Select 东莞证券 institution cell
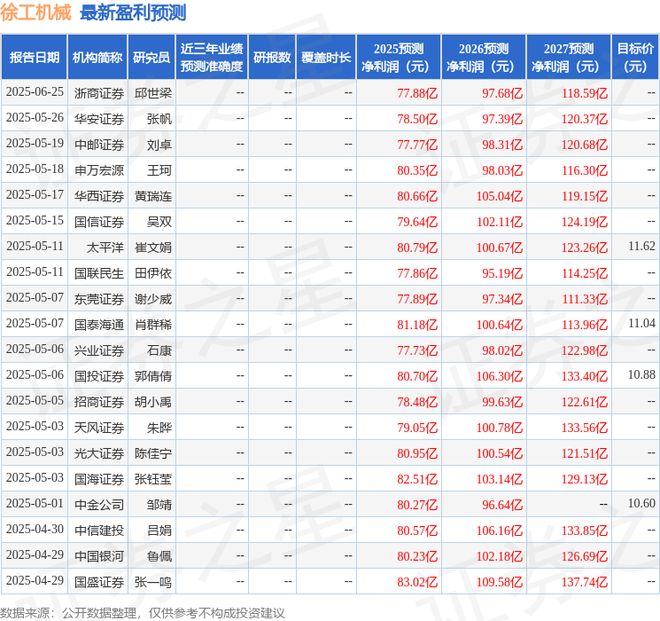 99,299
